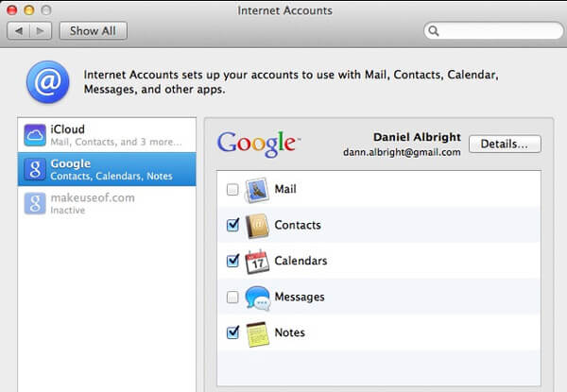Image resolution: width=567 pixels, height=392 pixels.
Task: Click the yellow minimize window button
Action: pyautogui.click(x=29, y=10)
